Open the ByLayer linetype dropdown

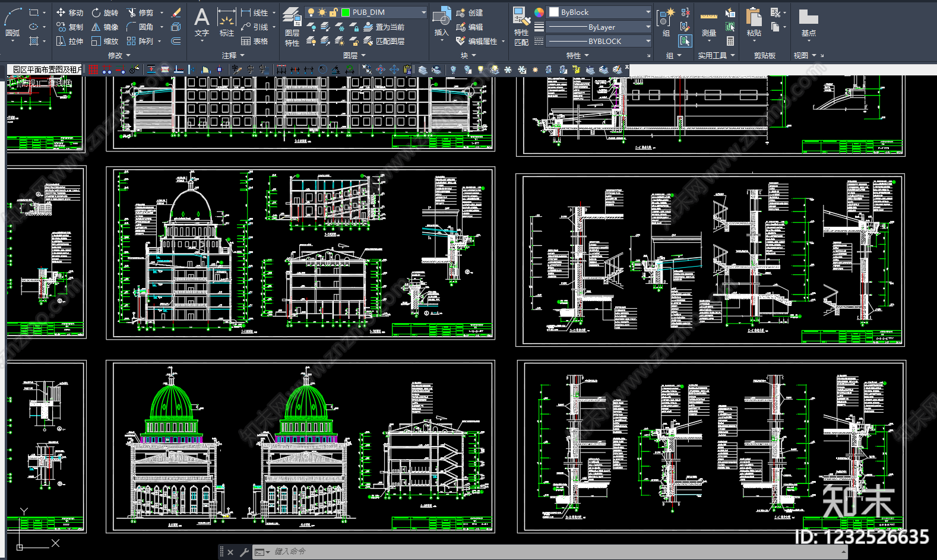(648, 27)
